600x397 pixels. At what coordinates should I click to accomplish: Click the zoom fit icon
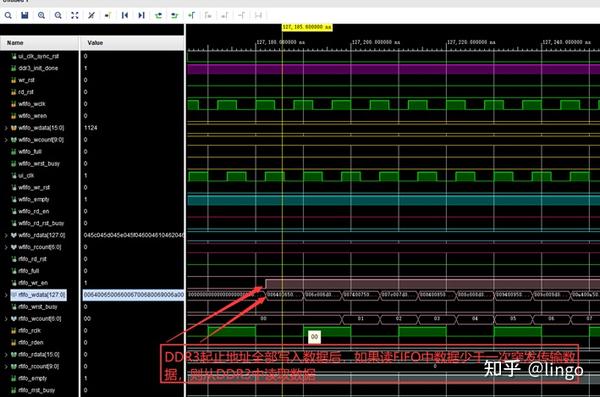[x=75, y=15]
